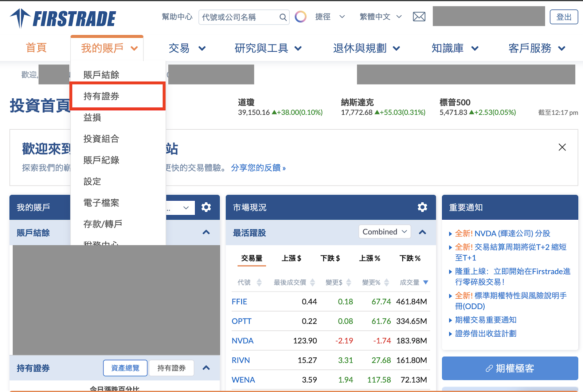This screenshot has height=392, width=583.
Task: Collapse the 賬戶結餘 section
Action: point(206,232)
